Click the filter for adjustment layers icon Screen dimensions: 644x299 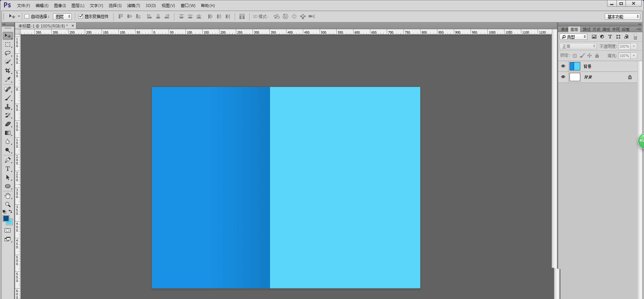click(602, 37)
